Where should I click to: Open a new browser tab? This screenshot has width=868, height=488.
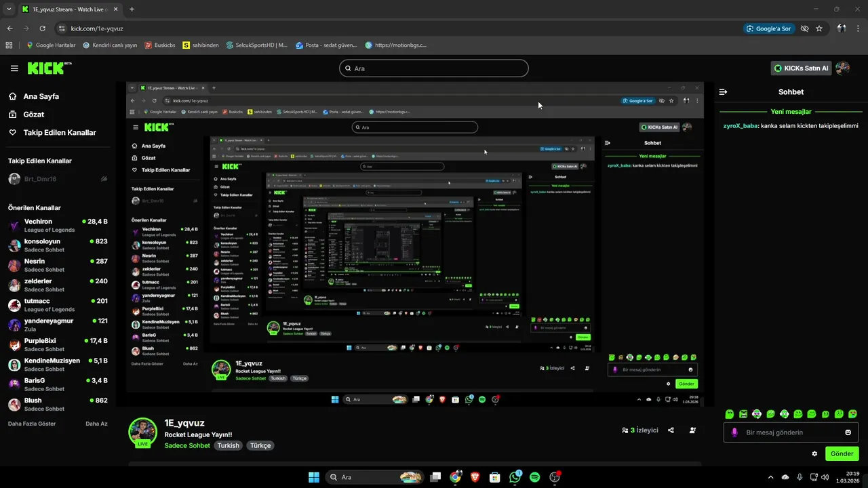click(132, 9)
